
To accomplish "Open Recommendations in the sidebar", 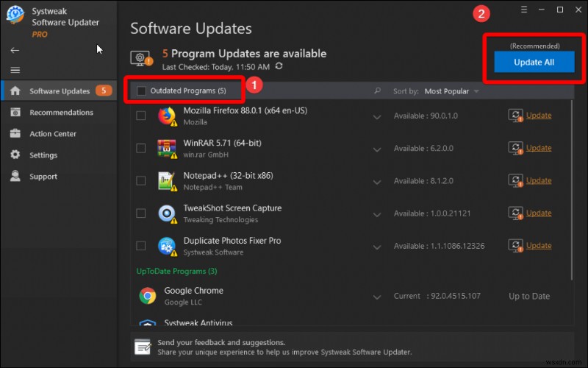I will (x=60, y=113).
